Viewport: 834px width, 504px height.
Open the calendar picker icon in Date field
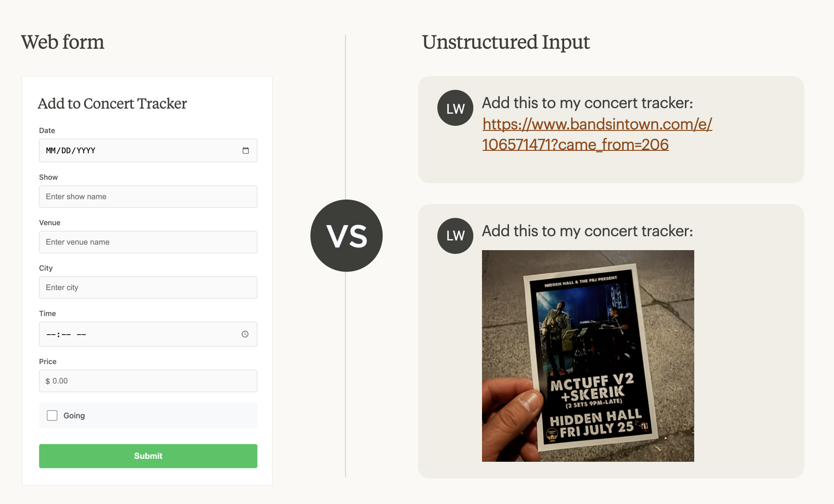(246, 150)
